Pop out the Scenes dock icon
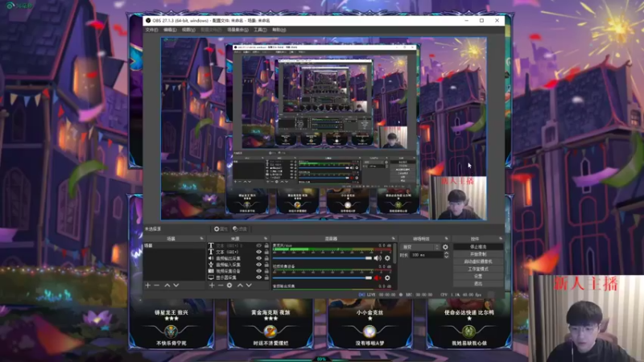 202,238
